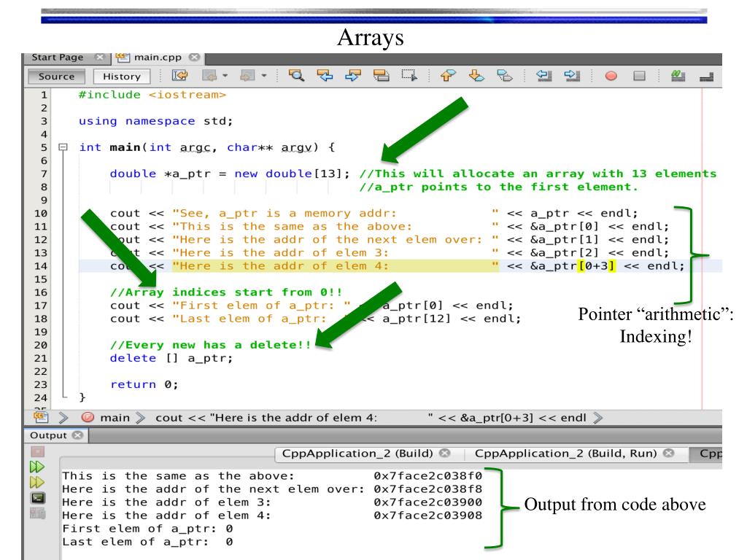Click output line "Last elem of a_ptr: 0"
The width and height of the screenshot is (747, 560).
147,542
